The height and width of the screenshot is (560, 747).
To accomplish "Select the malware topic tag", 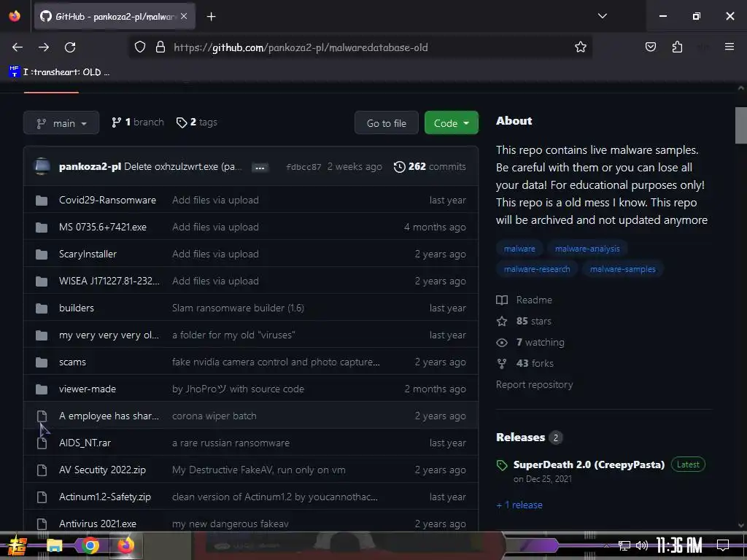I will click(x=519, y=249).
